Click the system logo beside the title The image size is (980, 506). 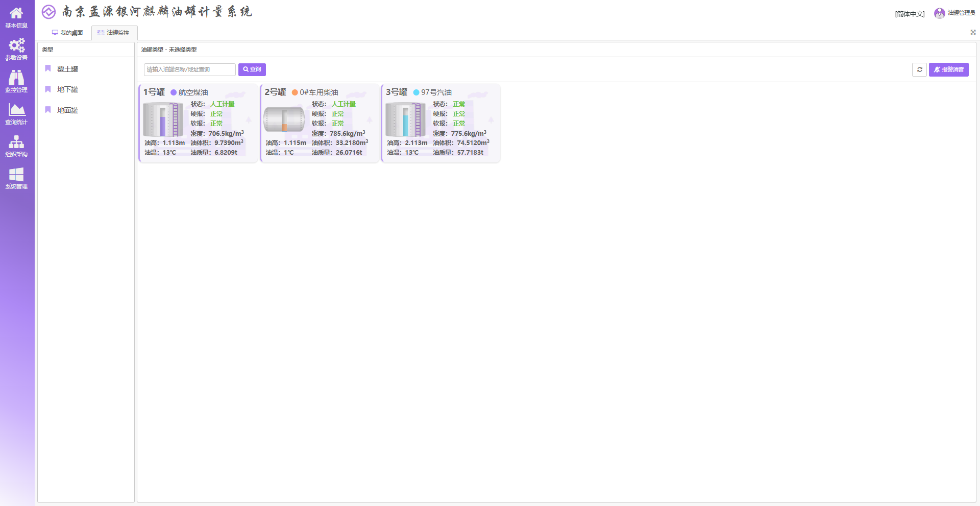coord(48,12)
